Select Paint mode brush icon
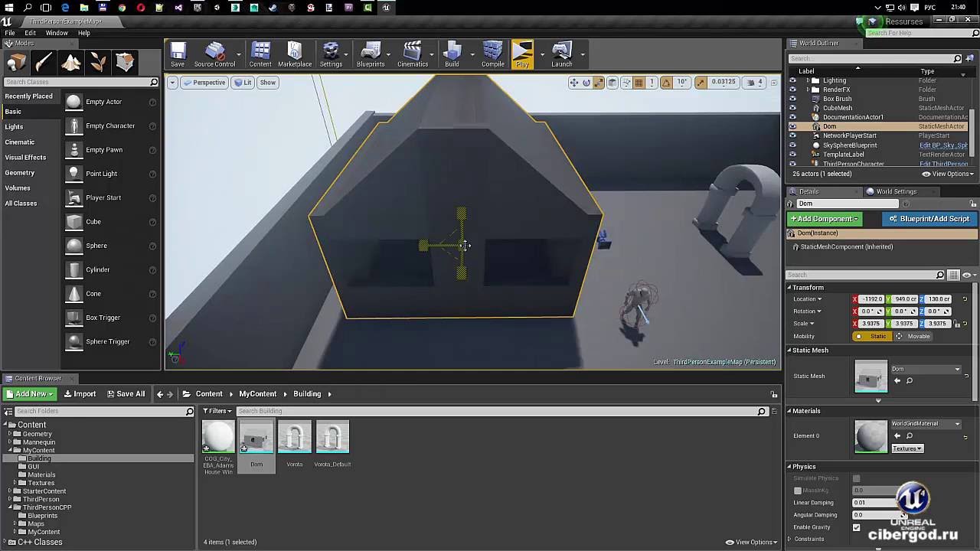Viewport: 980px width, 551px height. click(x=44, y=63)
